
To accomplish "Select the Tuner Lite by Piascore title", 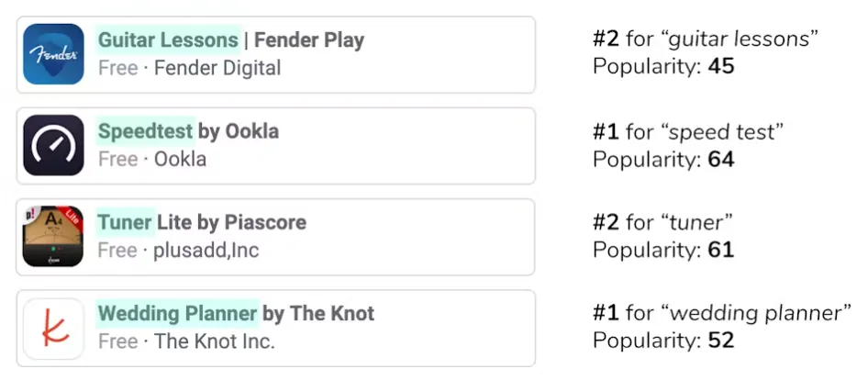I will [x=202, y=223].
